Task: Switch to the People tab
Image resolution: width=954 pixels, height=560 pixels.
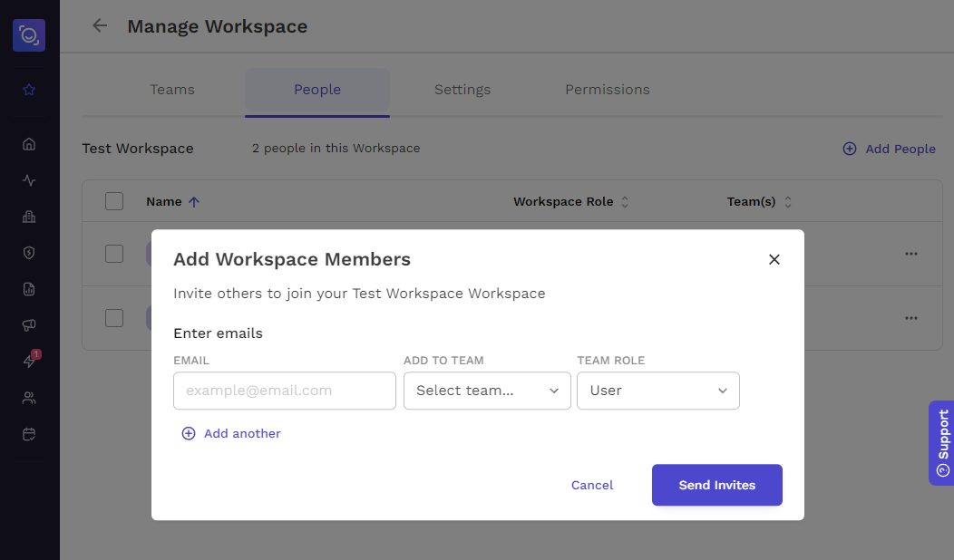Action: click(x=317, y=91)
